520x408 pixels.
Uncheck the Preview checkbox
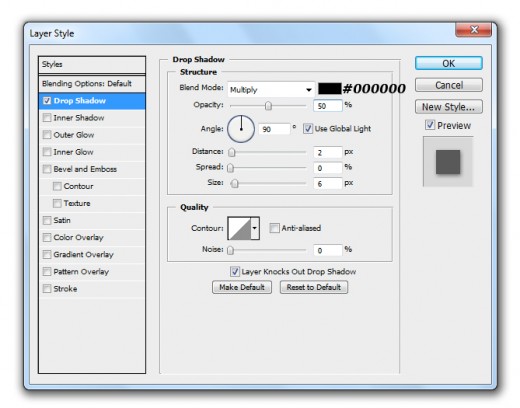click(430, 125)
